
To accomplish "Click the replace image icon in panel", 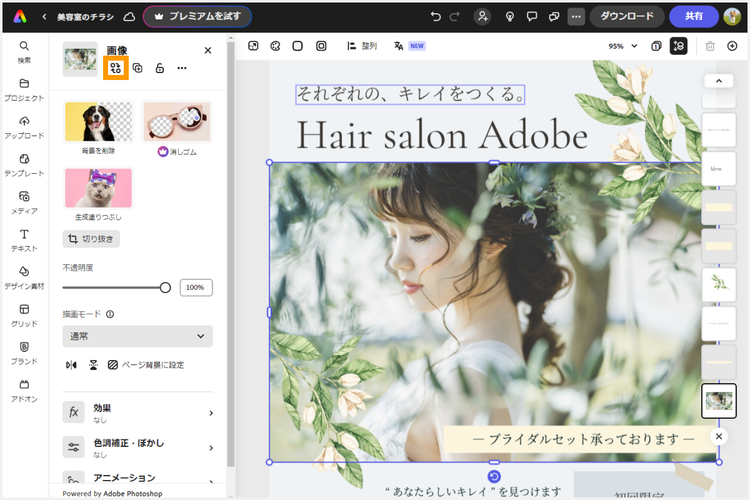I will 116,68.
